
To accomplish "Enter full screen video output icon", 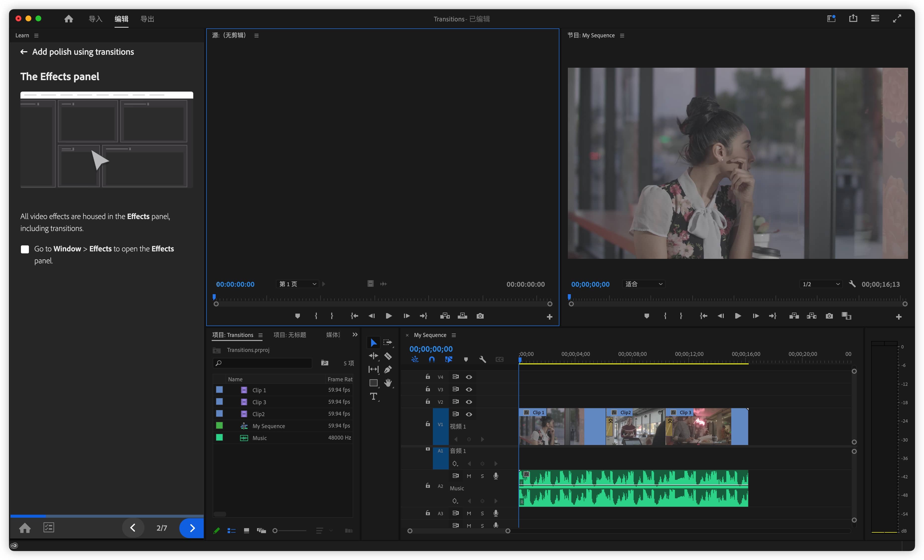I will (897, 18).
